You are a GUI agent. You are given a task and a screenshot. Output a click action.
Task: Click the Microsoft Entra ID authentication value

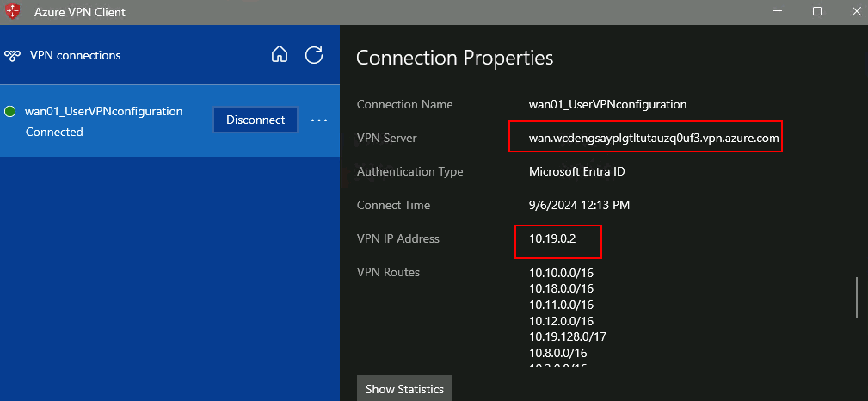(577, 172)
